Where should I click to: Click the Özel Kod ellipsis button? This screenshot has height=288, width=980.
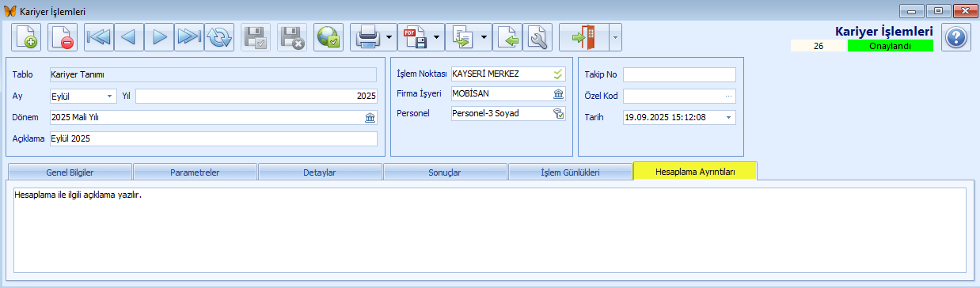coord(729,96)
